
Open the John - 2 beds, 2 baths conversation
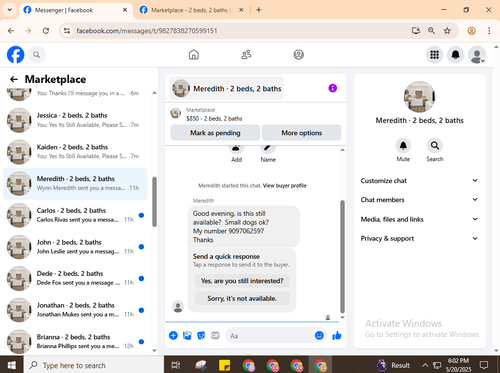[x=75, y=247]
